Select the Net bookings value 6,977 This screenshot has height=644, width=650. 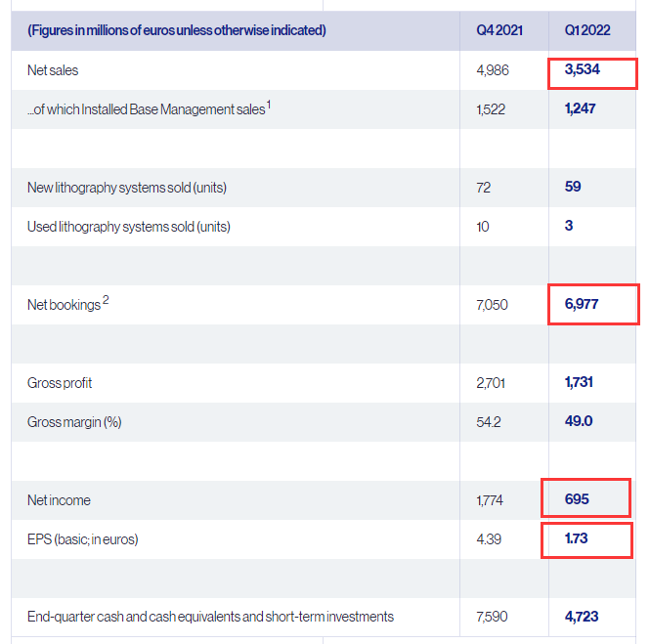pyautogui.click(x=585, y=305)
